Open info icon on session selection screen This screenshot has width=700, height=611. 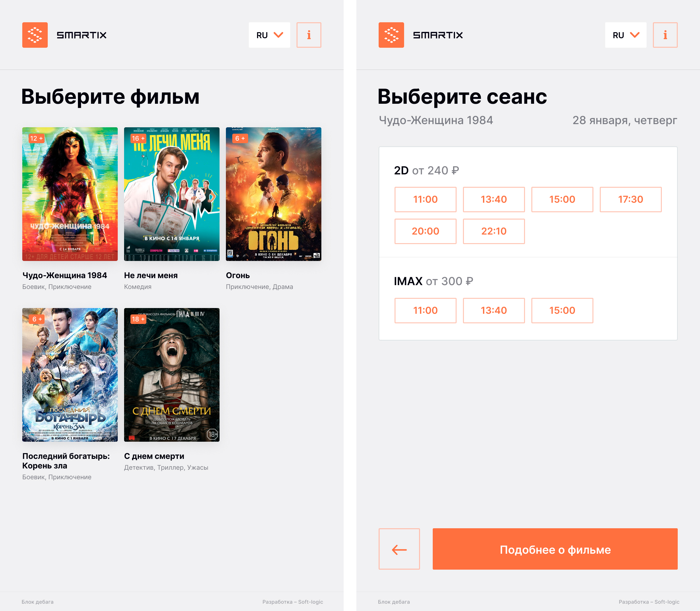(665, 35)
